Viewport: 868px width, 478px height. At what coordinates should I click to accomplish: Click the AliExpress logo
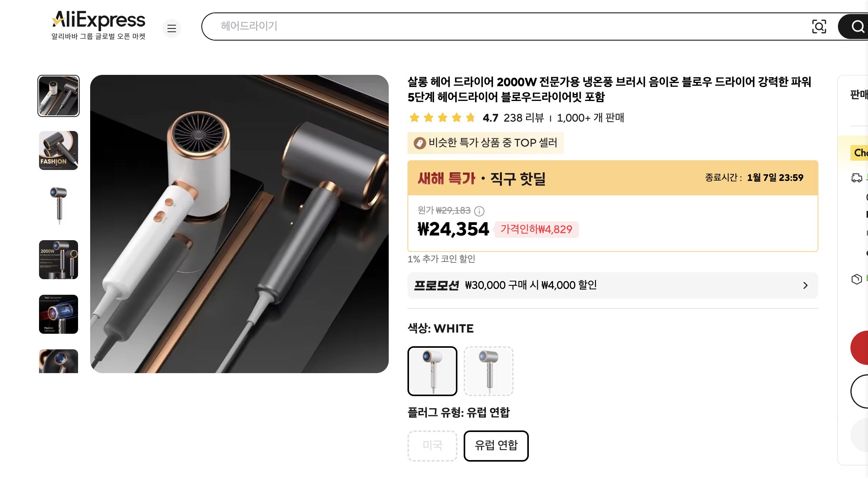(x=98, y=20)
